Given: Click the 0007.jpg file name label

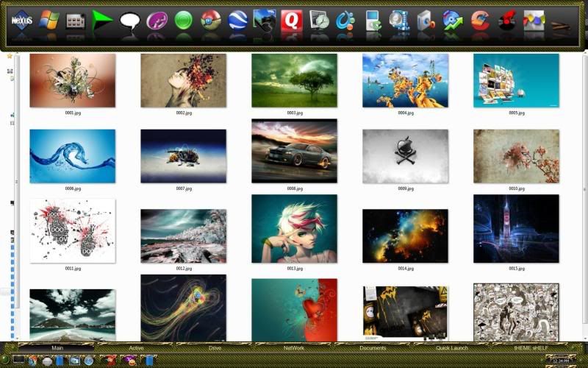Looking at the screenshot, I should click(184, 188).
